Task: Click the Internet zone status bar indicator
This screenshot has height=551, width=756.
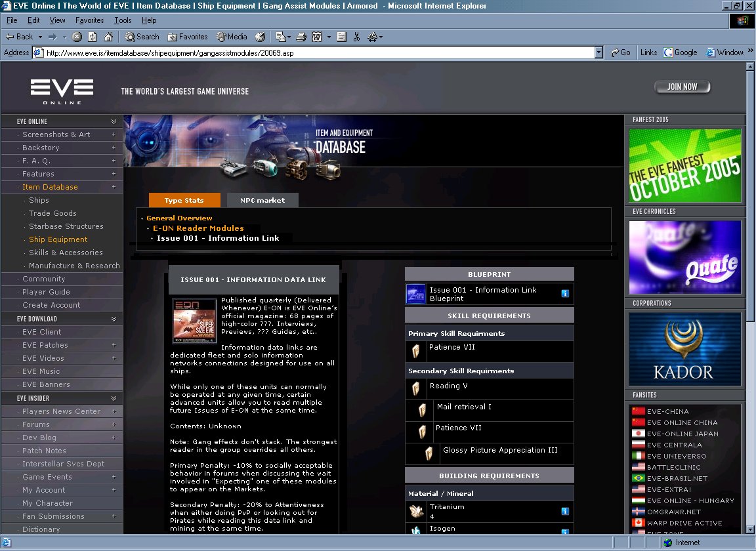Action: pos(682,543)
